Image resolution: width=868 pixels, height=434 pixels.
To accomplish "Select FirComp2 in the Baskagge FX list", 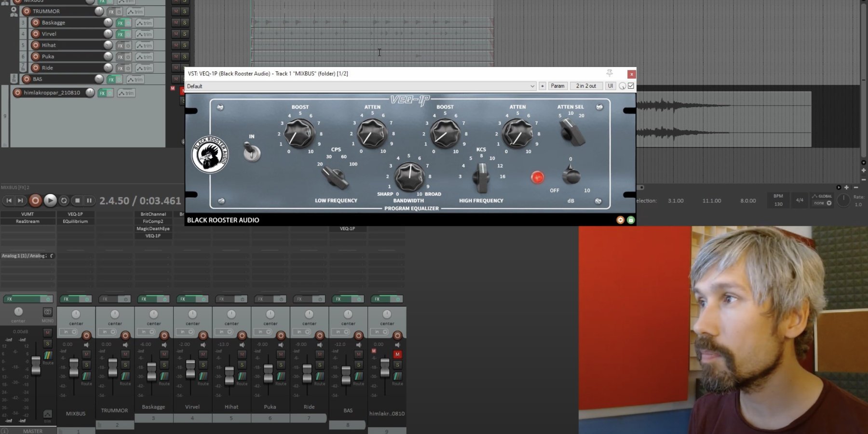I will [x=153, y=221].
